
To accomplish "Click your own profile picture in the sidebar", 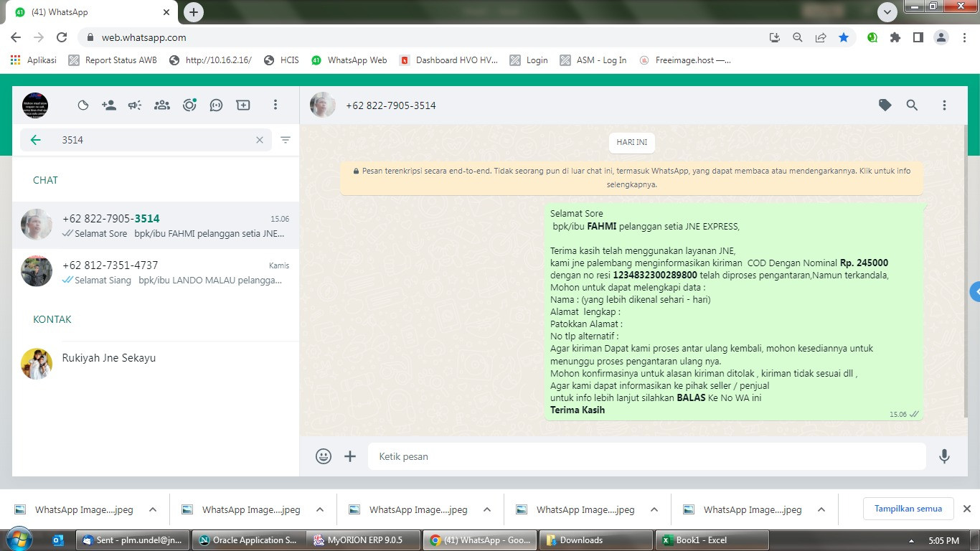I will pyautogui.click(x=35, y=105).
